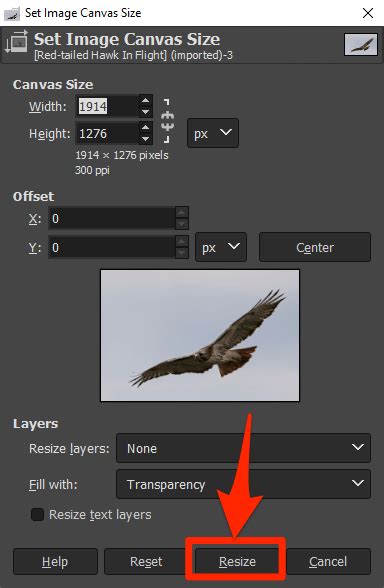Decrease Y offset with the down arrow
Image resolution: width=384 pixels, height=588 pixels.
click(x=182, y=253)
